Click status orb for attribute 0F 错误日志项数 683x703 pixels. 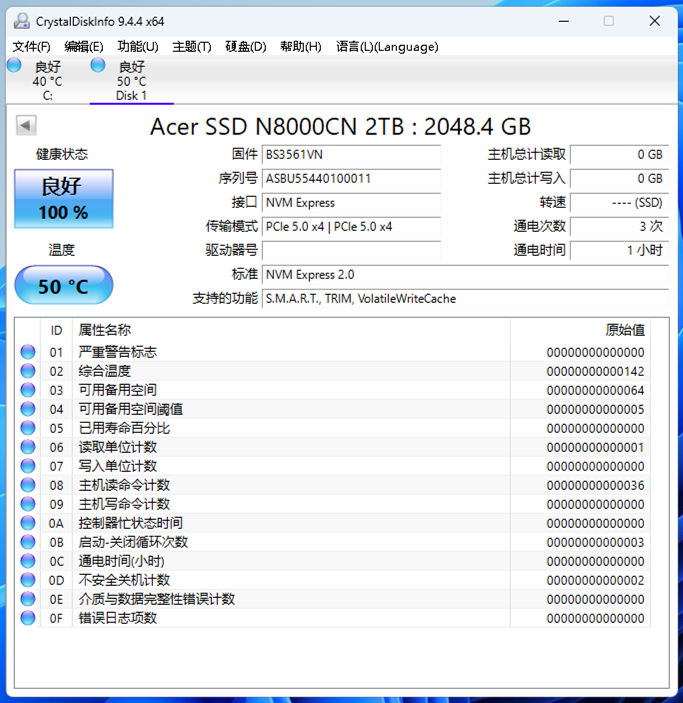(x=28, y=618)
